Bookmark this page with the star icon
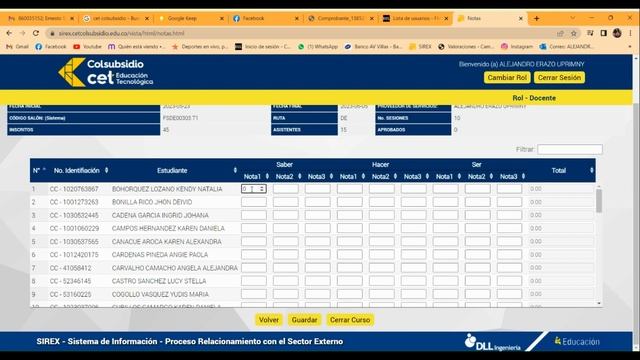640x360 pixels. click(573, 33)
